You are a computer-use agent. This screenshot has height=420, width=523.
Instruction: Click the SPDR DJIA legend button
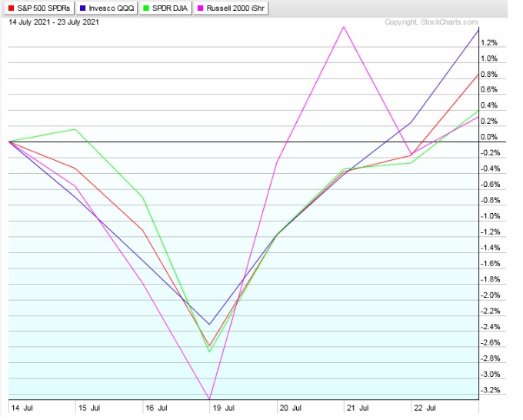pos(166,8)
